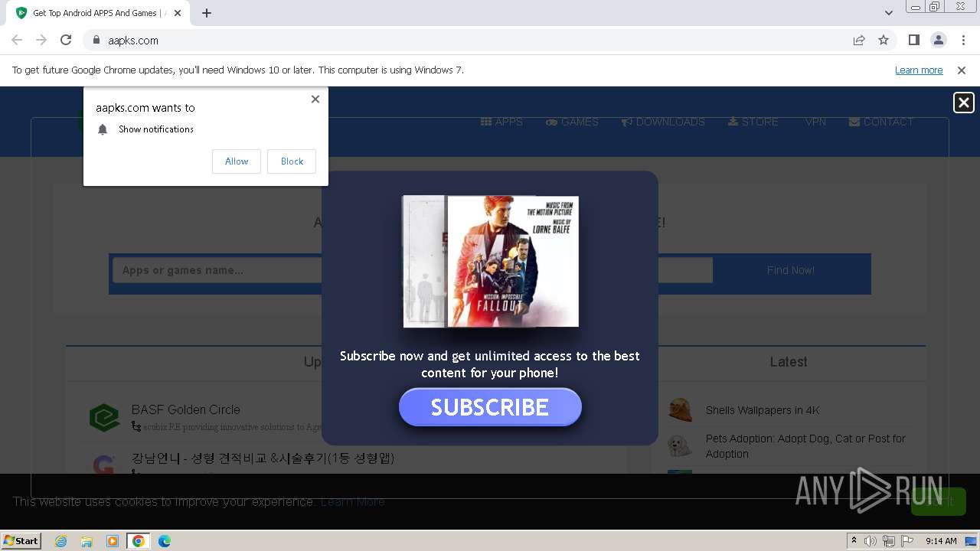Image resolution: width=980 pixels, height=551 pixels.
Task: Click the taskbar clock 9:14 AM
Action: click(941, 541)
